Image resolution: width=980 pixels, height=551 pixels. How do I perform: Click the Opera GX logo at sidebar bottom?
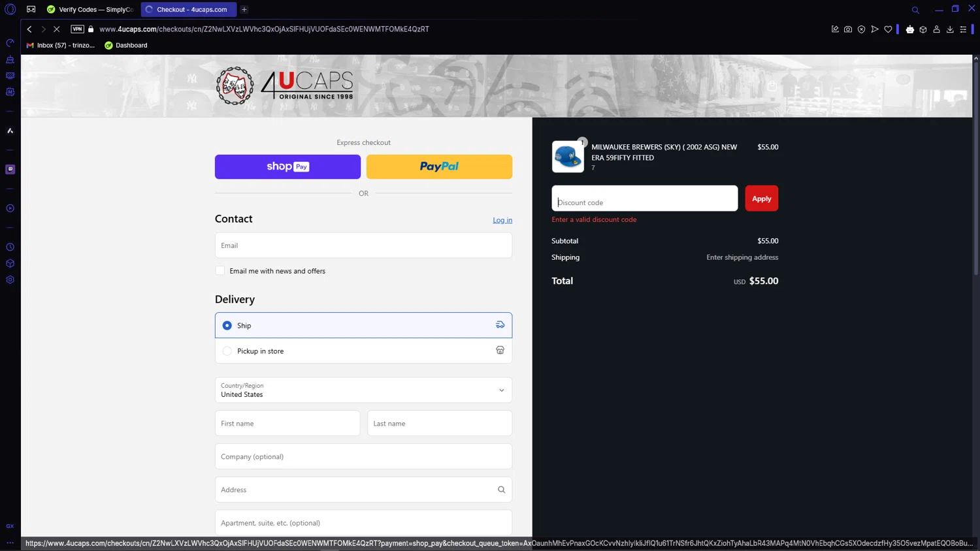tap(10, 526)
